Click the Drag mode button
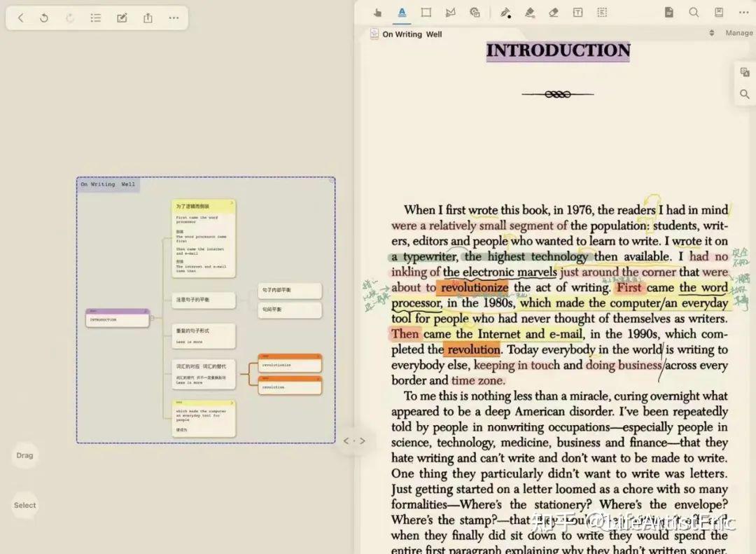The width and height of the screenshot is (756, 554). (x=24, y=455)
